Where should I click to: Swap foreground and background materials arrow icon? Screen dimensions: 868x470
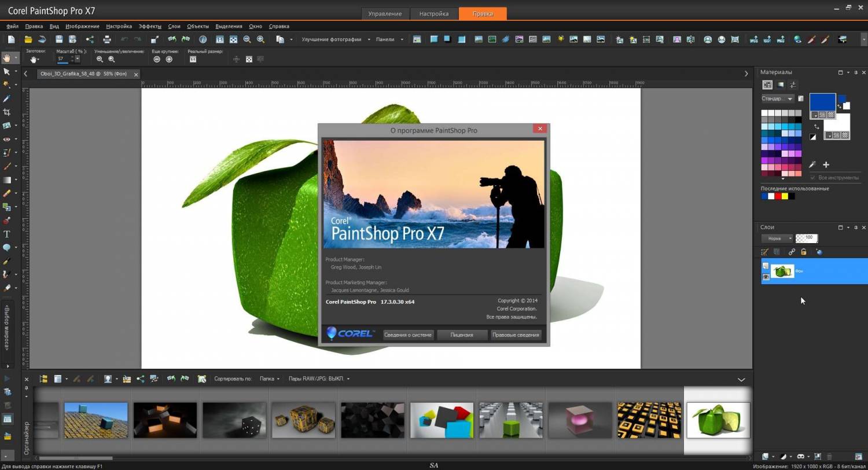tap(816, 126)
